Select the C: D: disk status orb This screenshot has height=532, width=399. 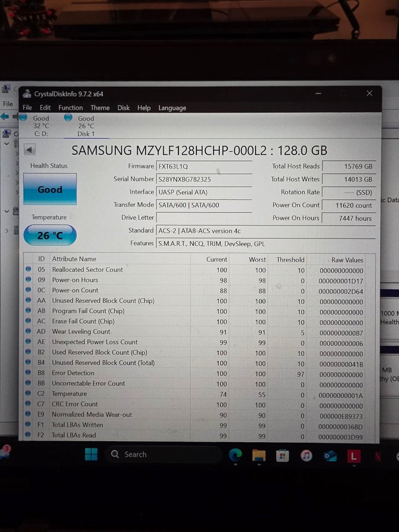pyautogui.click(x=23, y=118)
